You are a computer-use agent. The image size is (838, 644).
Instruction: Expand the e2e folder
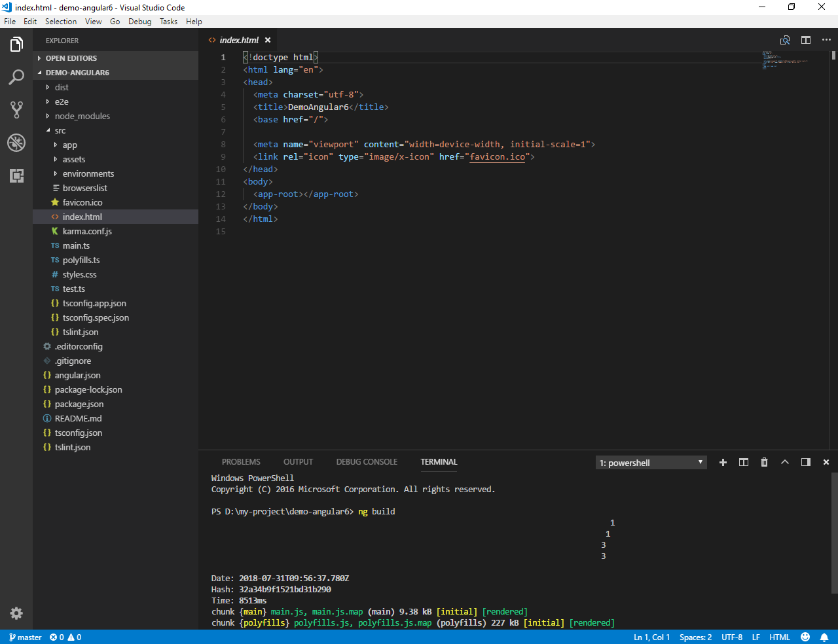click(x=115, y=101)
